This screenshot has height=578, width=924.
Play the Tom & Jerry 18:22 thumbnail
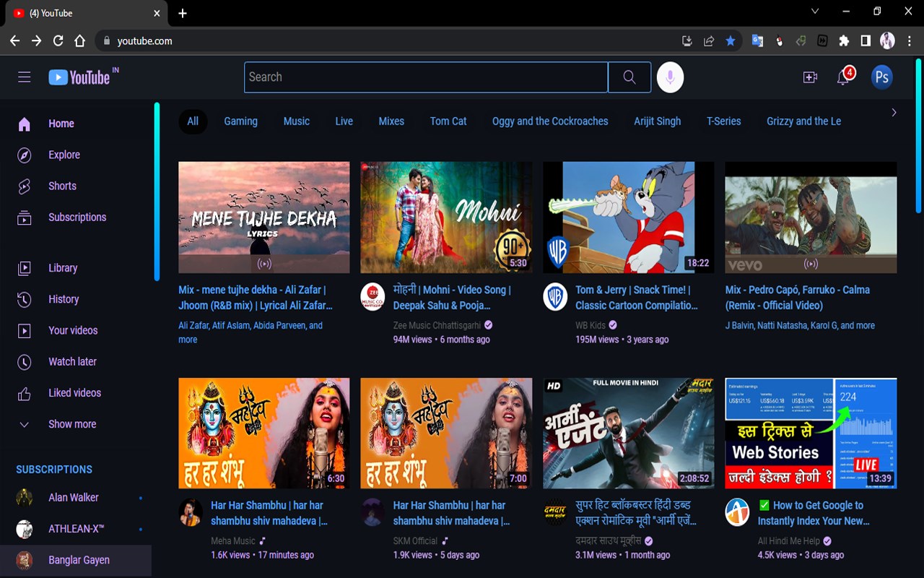pyautogui.click(x=629, y=217)
